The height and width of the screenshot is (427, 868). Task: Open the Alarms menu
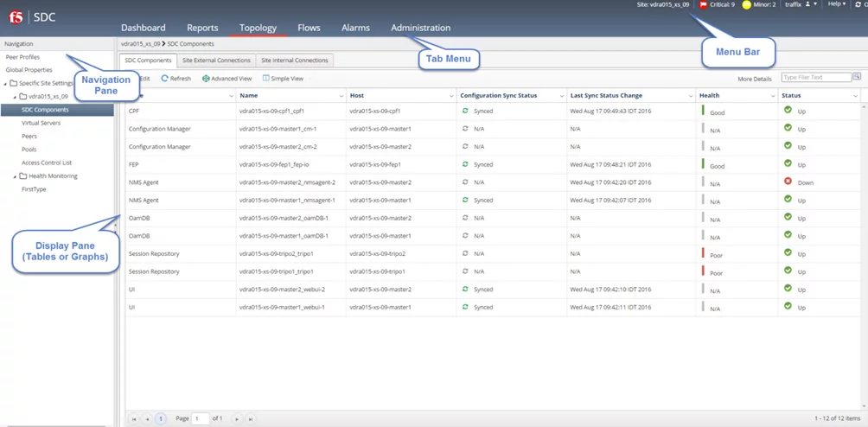click(x=355, y=28)
